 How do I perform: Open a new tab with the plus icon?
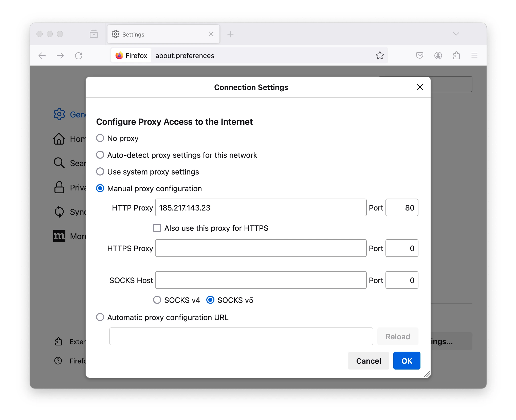pyautogui.click(x=230, y=34)
